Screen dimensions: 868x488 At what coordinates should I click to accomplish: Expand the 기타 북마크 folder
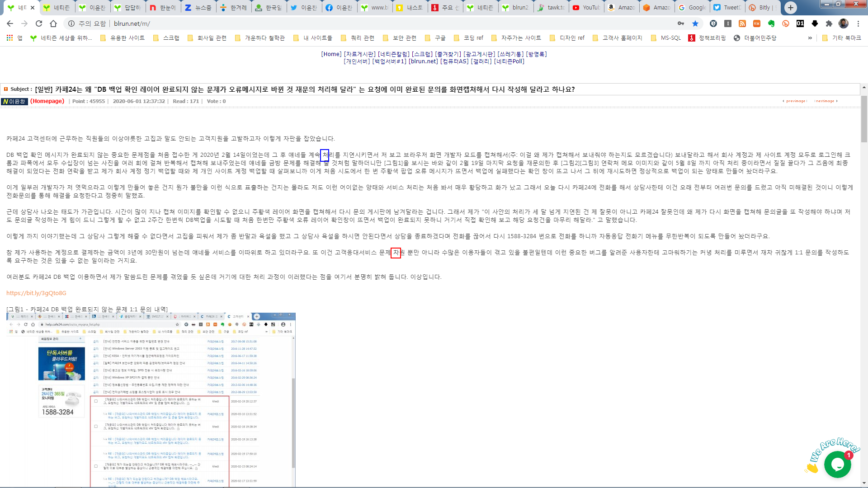842,38
